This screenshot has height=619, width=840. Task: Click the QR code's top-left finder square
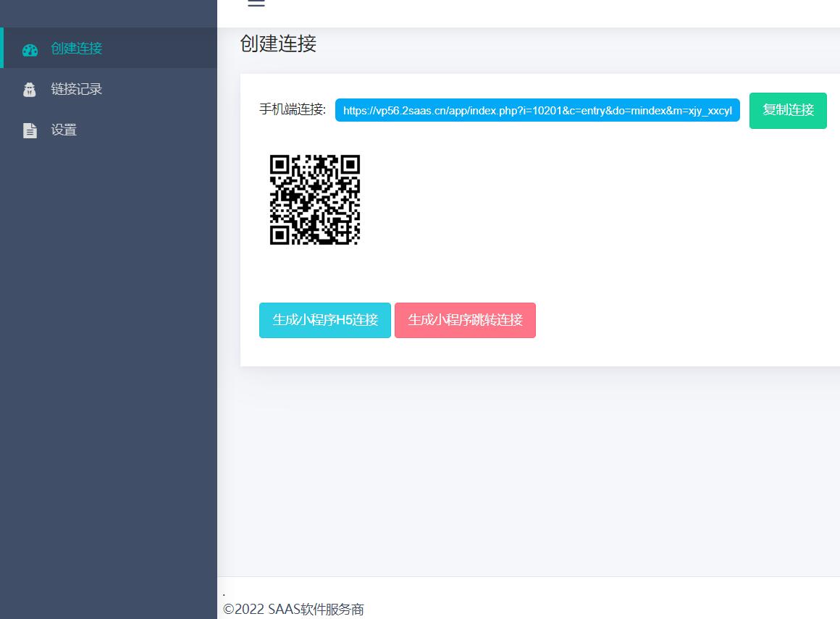click(x=280, y=165)
